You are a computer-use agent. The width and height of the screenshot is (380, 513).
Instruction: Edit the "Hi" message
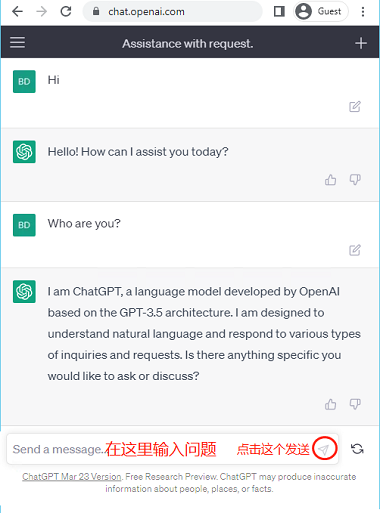click(x=355, y=107)
